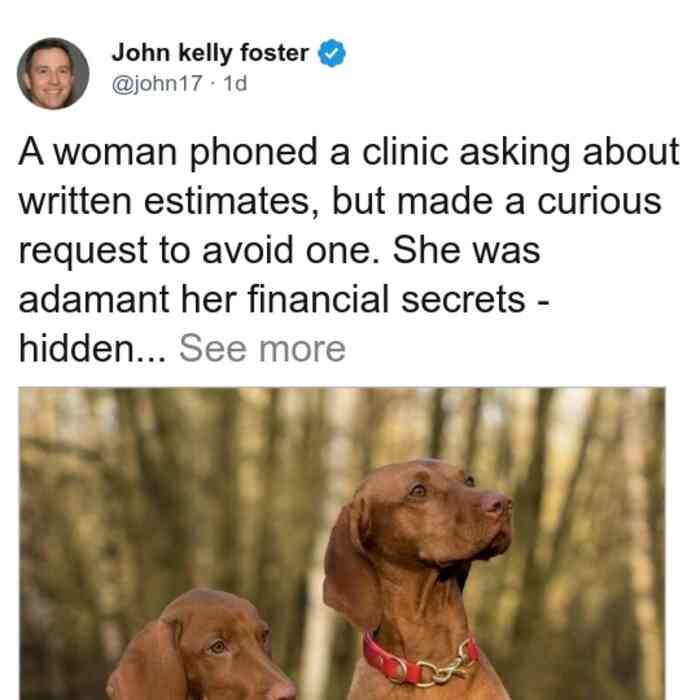This screenshot has width=700, height=700.
Task: Open the John kelly foster display name
Action: [210, 53]
